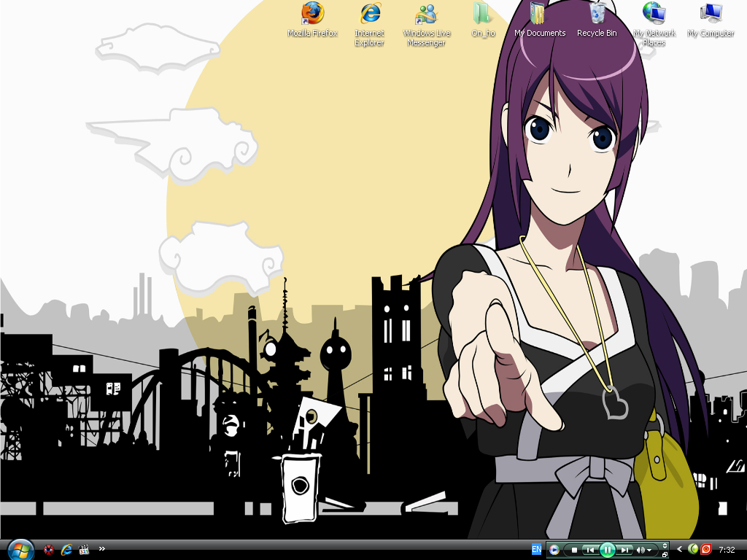Click the green sphere tray icon
Screen dimensions: 747x560
click(x=693, y=549)
